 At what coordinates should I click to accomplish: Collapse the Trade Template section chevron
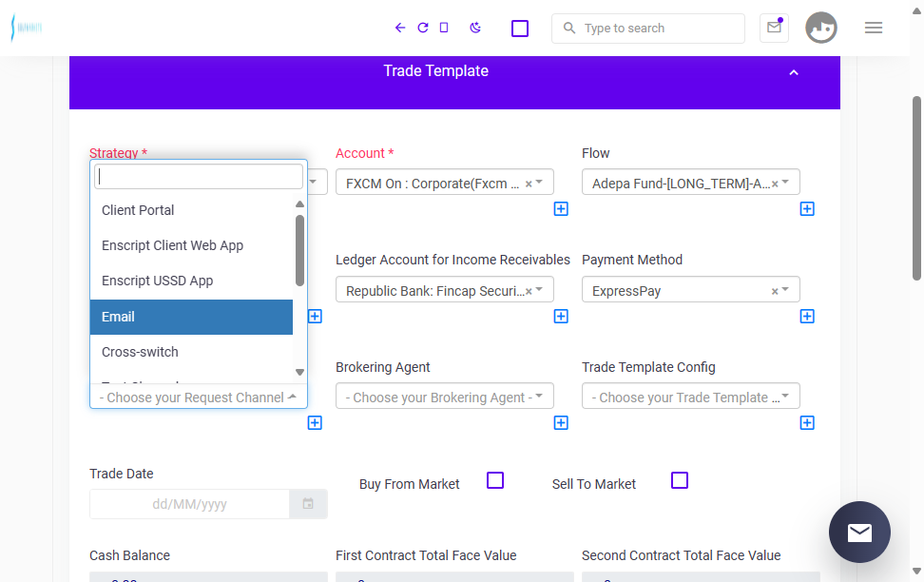coord(794,72)
